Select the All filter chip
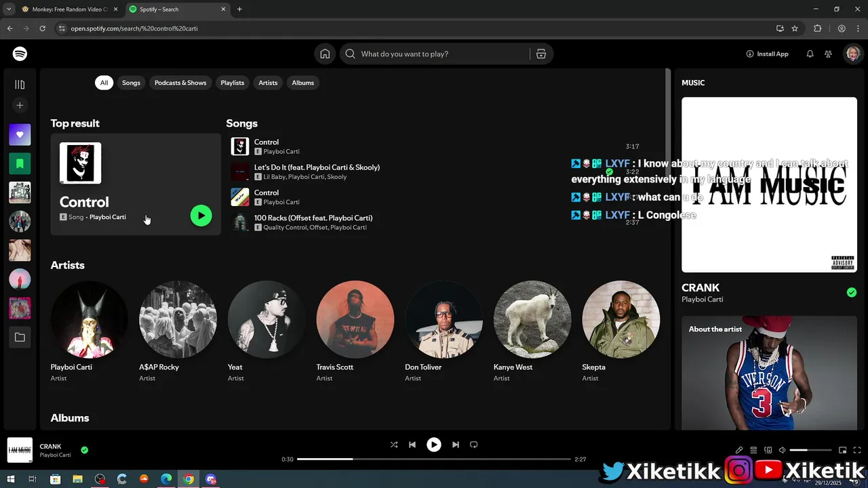 pyautogui.click(x=104, y=83)
